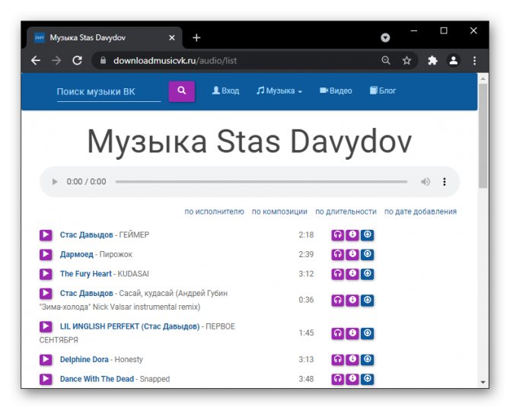
Task: Play the Сасай, кудасай track
Action: click(x=46, y=293)
